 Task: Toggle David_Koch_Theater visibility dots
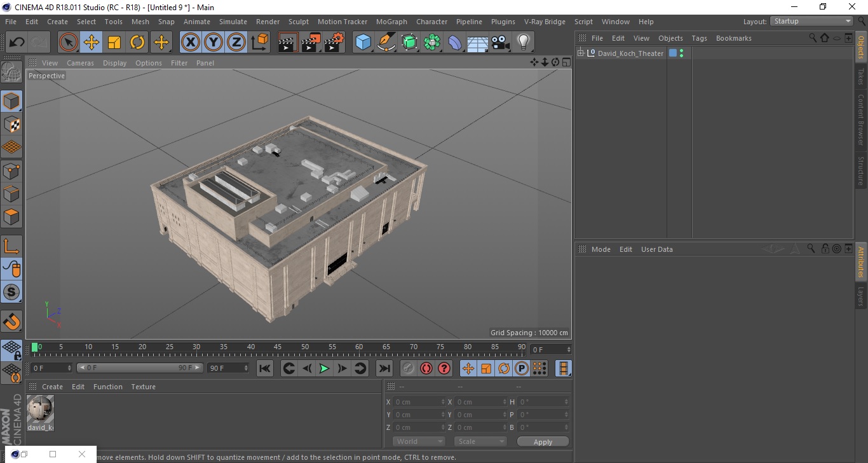[682, 53]
